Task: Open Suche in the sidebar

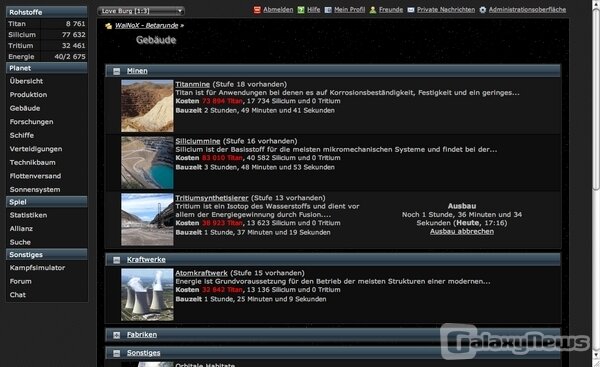Action: click(x=20, y=242)
